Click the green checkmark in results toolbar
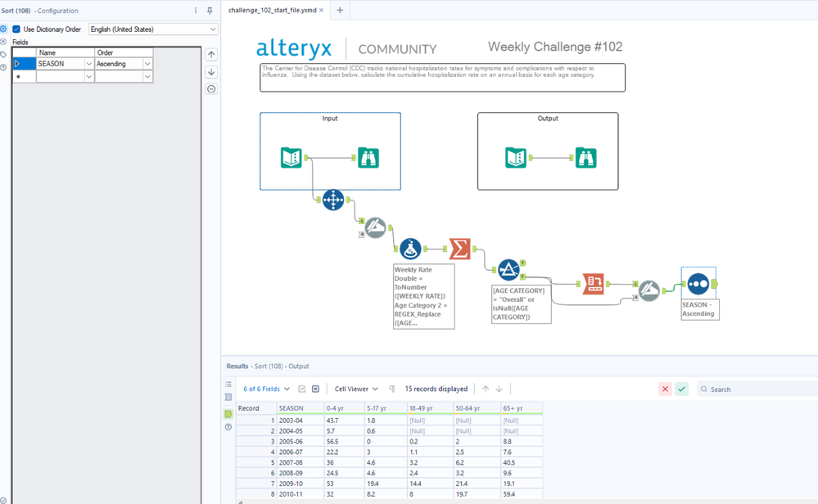Viewport: 818px width, 504px height. point(681,389)
